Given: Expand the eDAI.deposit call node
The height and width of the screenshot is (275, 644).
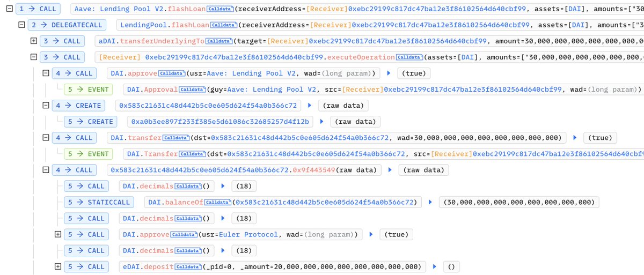Looking at the screenshot, I should click(58, 266).
